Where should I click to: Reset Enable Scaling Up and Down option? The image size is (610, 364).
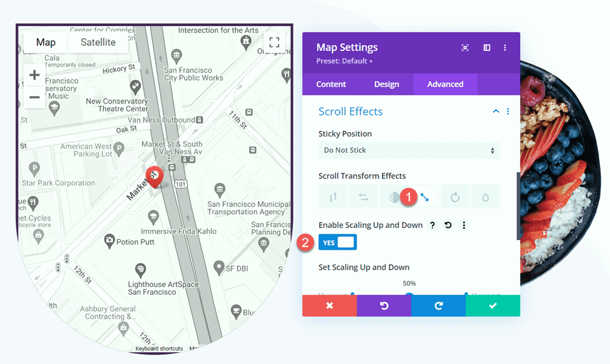[x=448, y=225]
